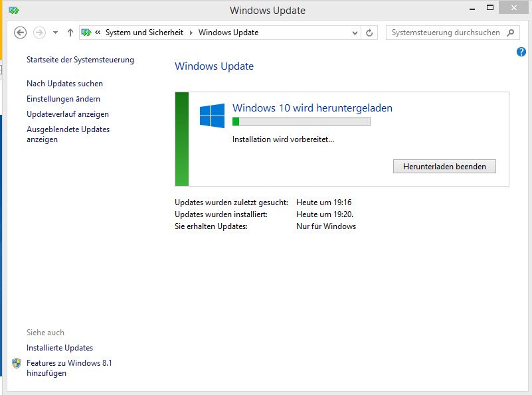Focus the 'Systemsteuerung durchsuchen' search field
Screen dimensions: 532x395
coord(452,33)
